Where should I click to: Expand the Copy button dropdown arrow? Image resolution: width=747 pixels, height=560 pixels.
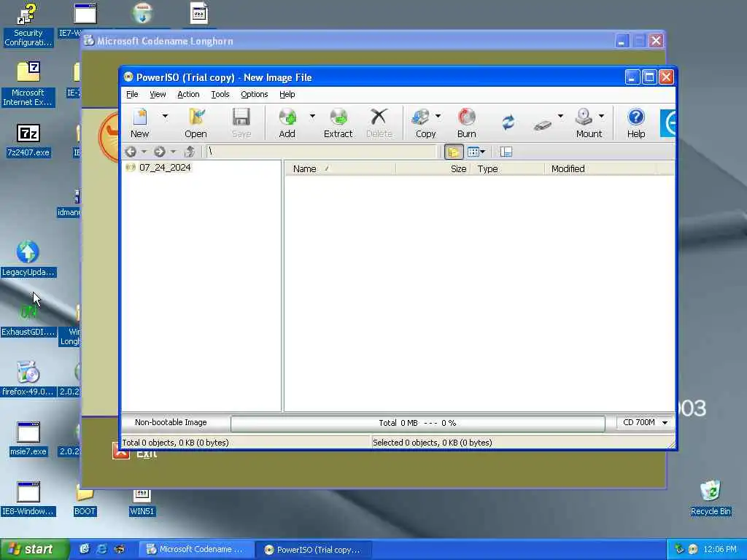(438, 116)
